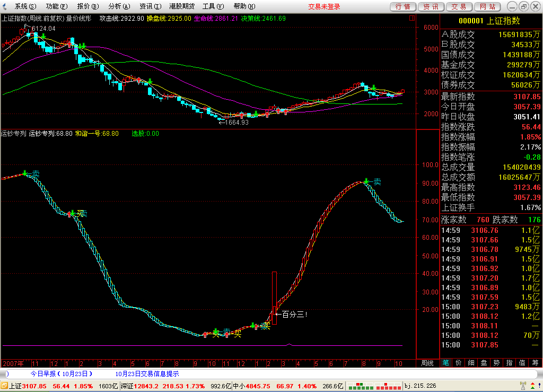
Task: Click the 跌家数 176 value
Action: click(x=535, y=220)
